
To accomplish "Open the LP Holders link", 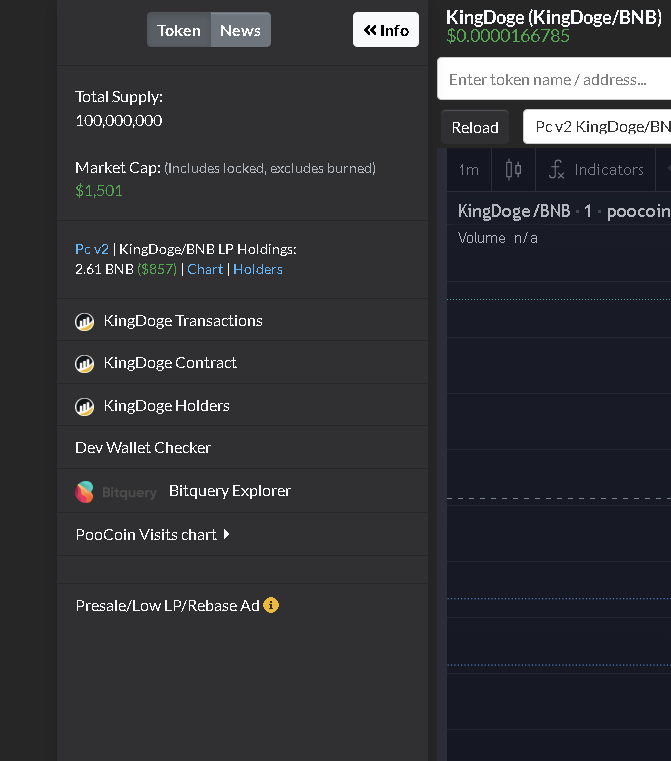I will pos(258,269).
